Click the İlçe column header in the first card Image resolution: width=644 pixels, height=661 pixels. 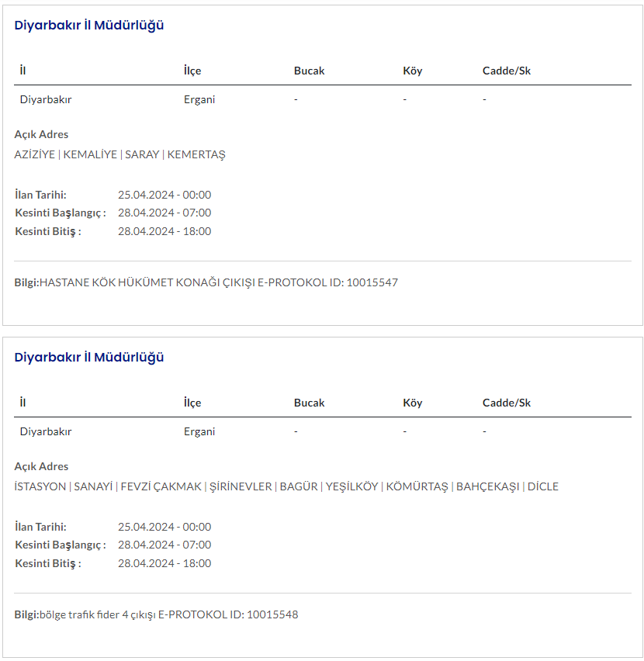coord(192,71)
